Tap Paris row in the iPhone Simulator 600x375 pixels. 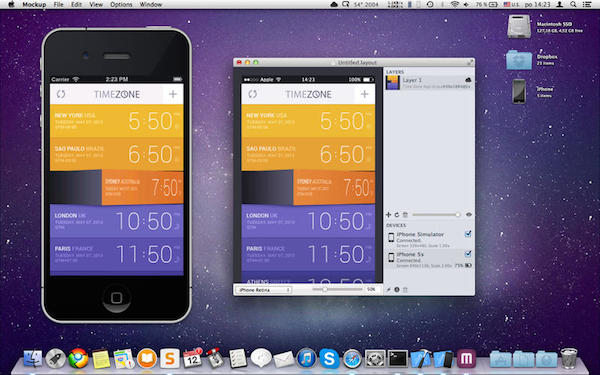coord(117,254)
